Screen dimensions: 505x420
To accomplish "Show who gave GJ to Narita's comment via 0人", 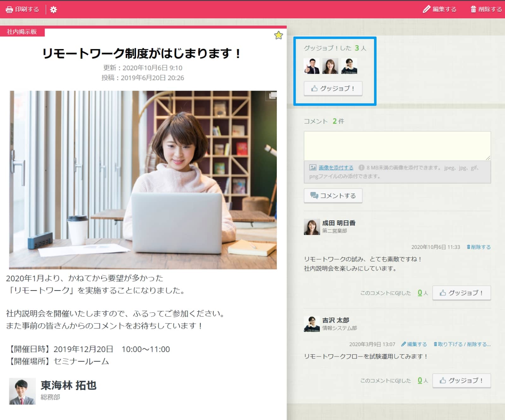I will coord(420,293).
